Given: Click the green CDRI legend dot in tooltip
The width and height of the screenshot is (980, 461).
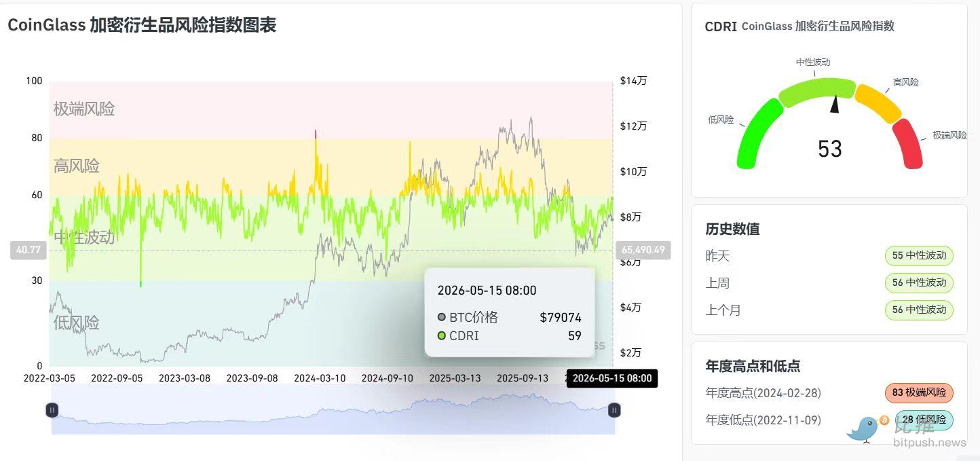Looking at the screenshot, I should 442,335.
